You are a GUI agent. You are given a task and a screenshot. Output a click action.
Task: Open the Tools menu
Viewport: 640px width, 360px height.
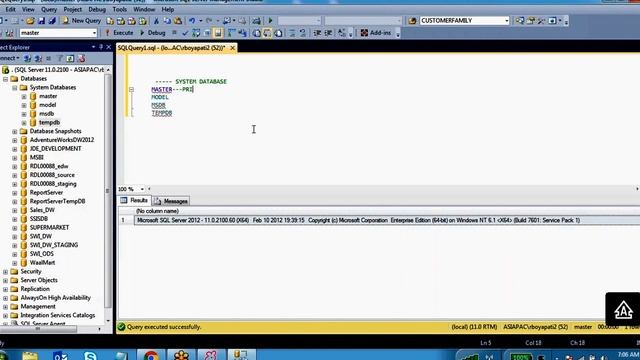(x=120, y=9)
